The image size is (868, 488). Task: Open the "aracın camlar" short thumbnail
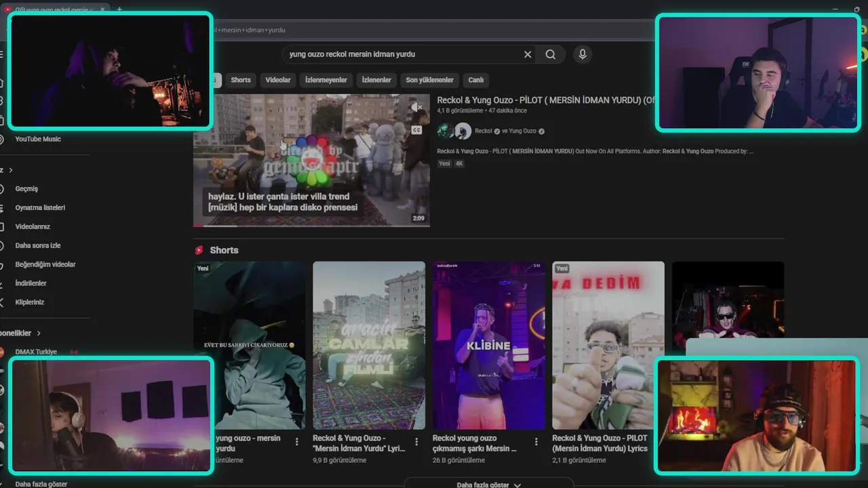pos(369,345)
